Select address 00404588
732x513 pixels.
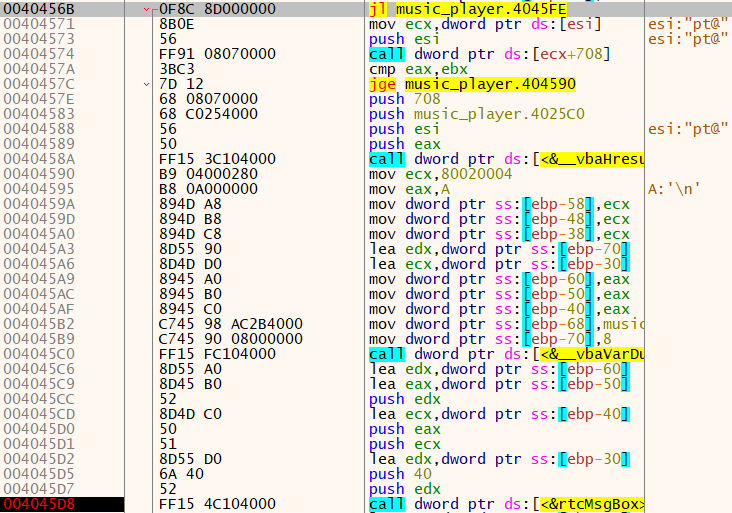[x=39, y=129]
